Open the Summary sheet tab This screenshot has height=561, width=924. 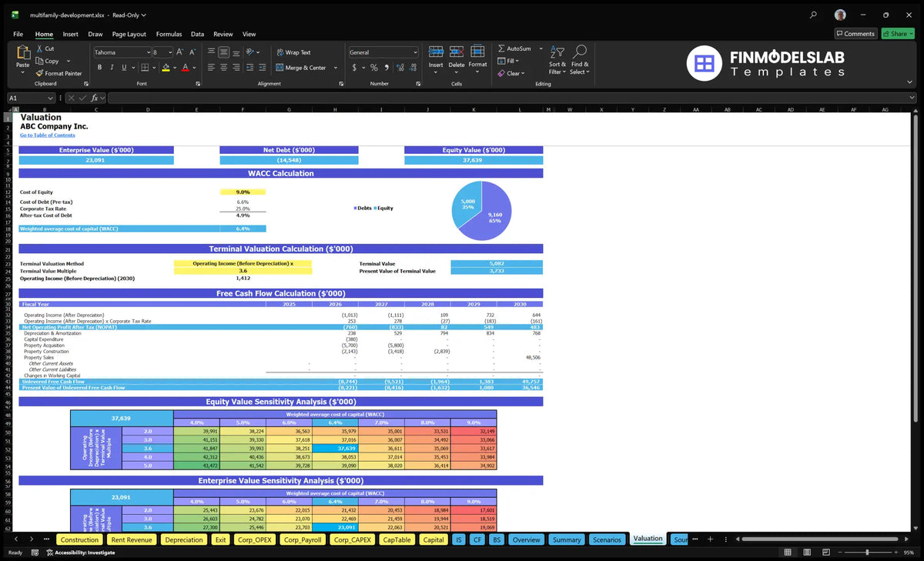[567, 539]
